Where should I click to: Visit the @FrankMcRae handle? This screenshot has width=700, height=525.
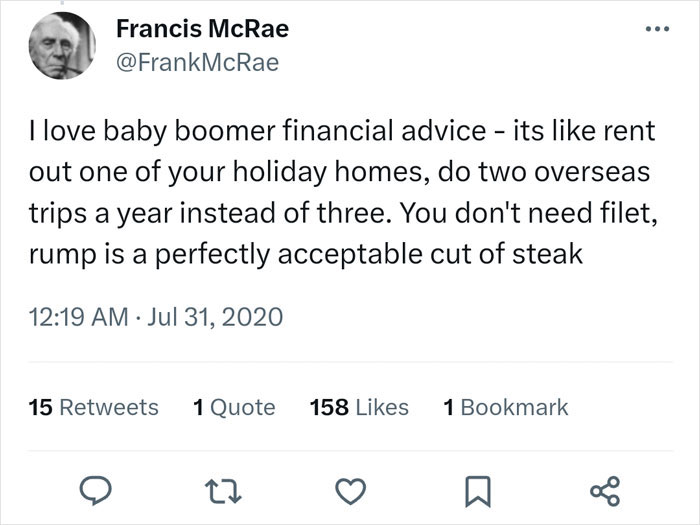coord(197,62)
